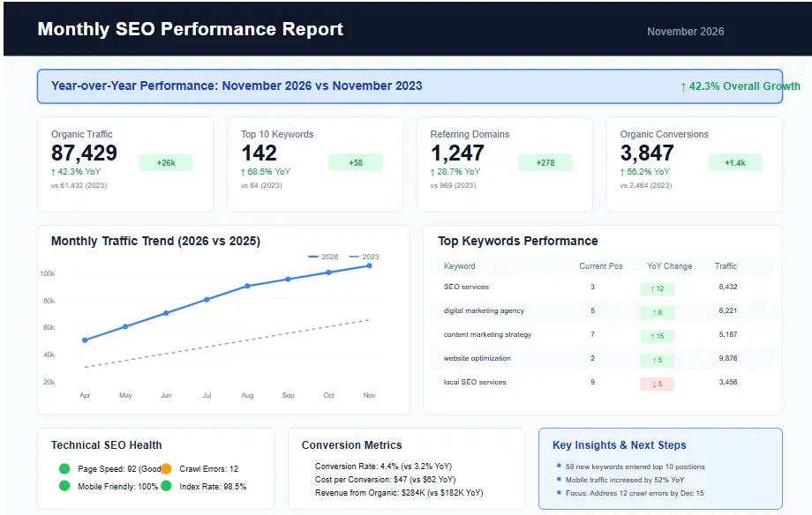Click the green ↑12 badge beside SEO services
The height and width of the screenshot is (515, 812).
[x=657, y=287]
